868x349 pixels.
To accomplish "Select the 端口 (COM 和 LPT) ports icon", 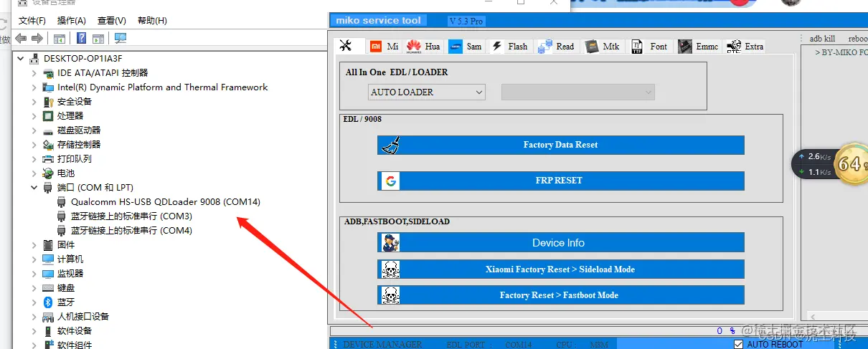I will (x=48, y=188).
